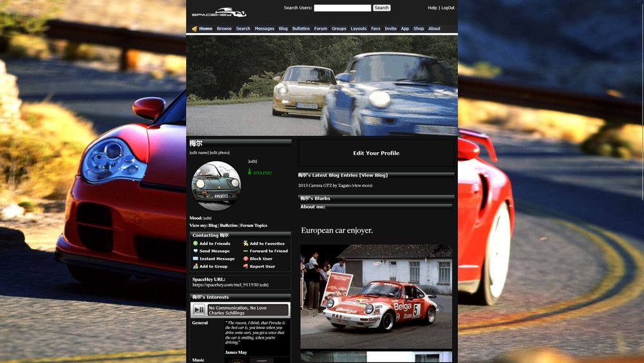Open the Bulletins link under View my
Viewport: 644px width, 363px height.
click(x=229, y=225)
